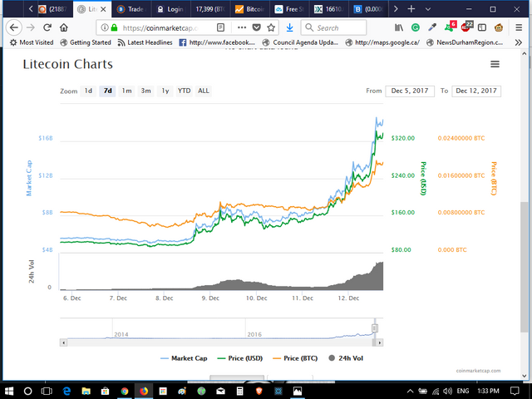
Task: Click the coinmarketcap.com chart credit
Action: coord(478,371)
